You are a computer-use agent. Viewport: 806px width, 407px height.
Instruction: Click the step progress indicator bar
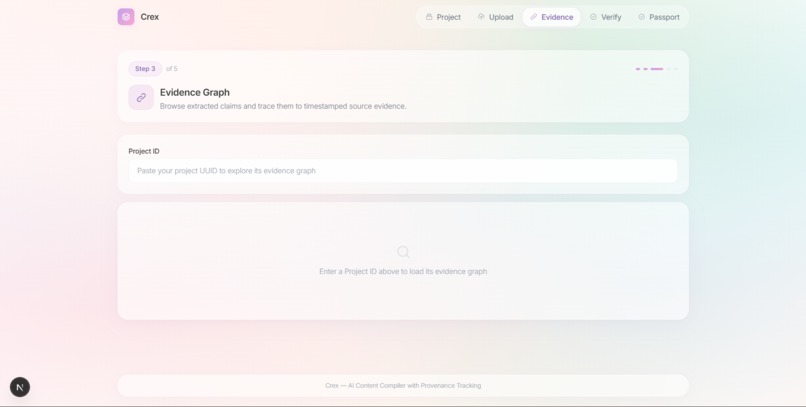tap(656, 69)
